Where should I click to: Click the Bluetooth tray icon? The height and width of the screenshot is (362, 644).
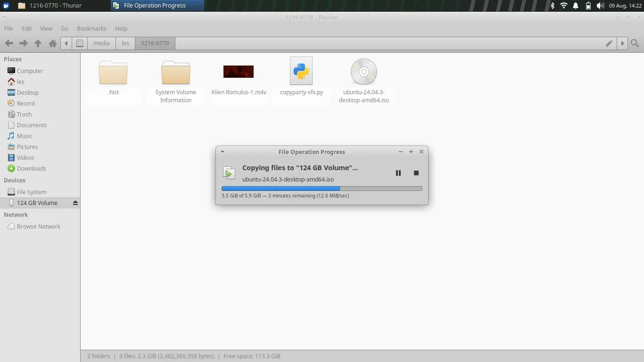click(553, 6)
